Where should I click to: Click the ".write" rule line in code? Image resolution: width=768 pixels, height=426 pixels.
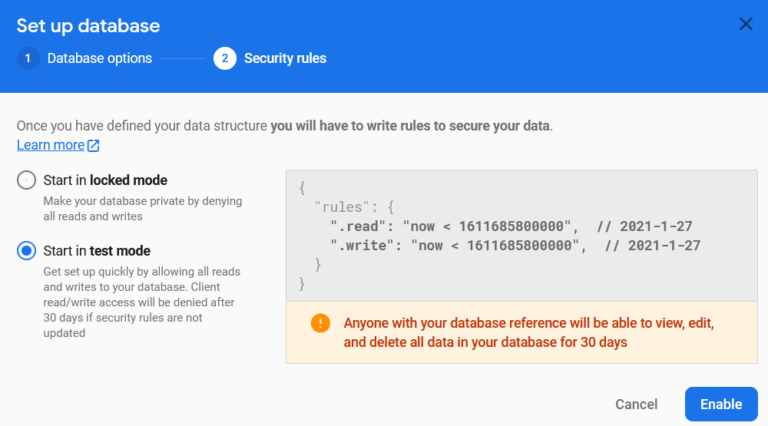515,245
